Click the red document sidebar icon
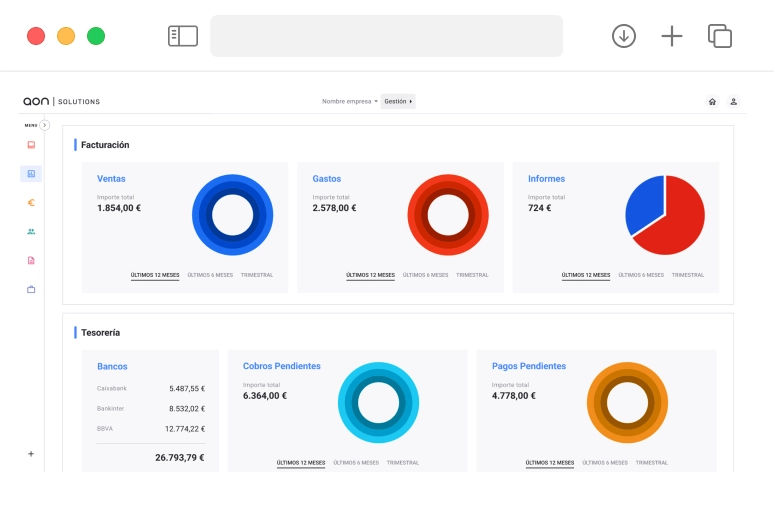The width and height of the screenshot is (775, 528). point(31,260)
